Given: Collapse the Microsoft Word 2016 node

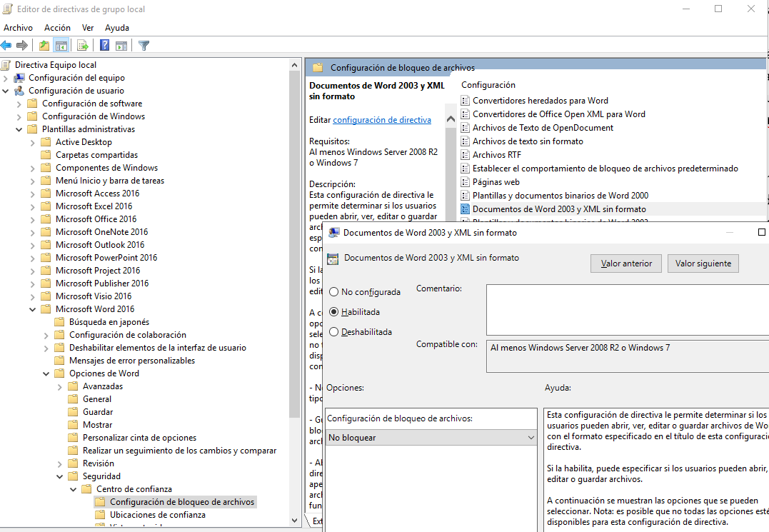Looking at the screenshot, I should [33, 309].
